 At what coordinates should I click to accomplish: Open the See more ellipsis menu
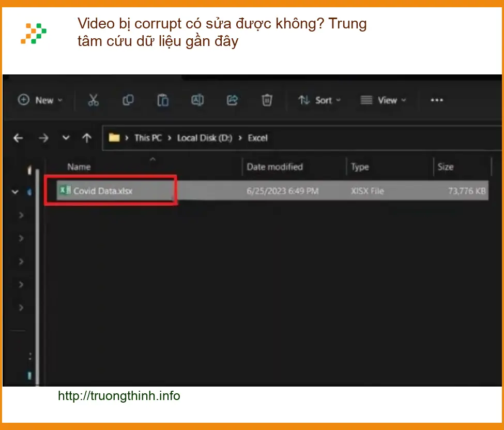(437, 100)
